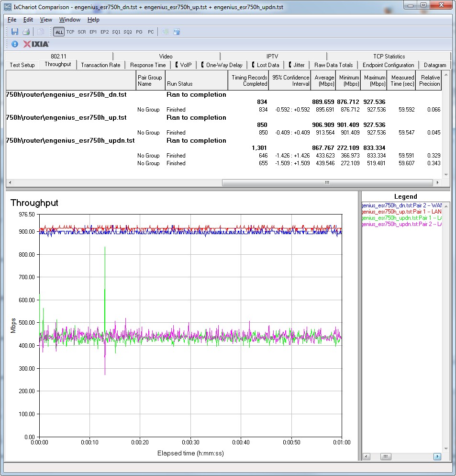Click the Average (Mbps) column header
The height and width of the screenshot is (476, 456).
tap(323, 80)
